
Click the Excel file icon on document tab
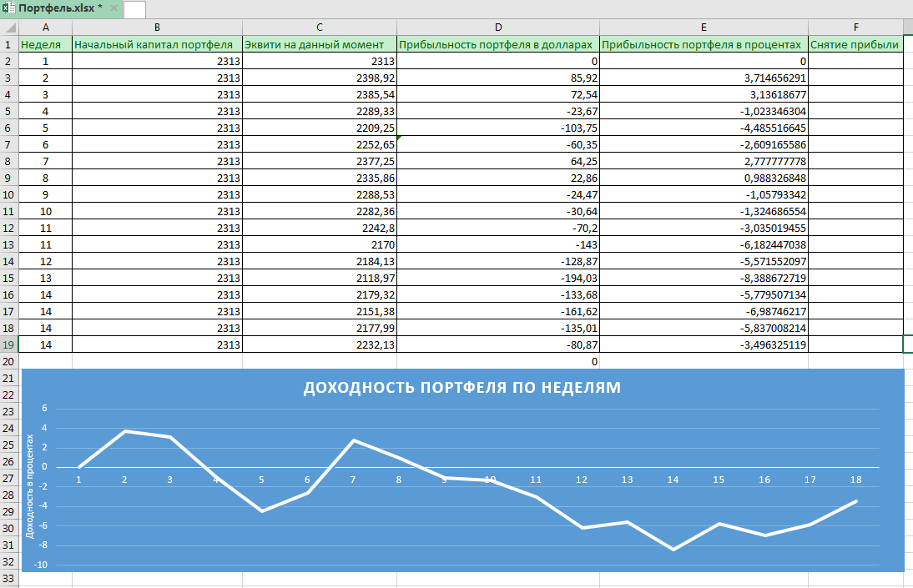click(x=8, y=8)
